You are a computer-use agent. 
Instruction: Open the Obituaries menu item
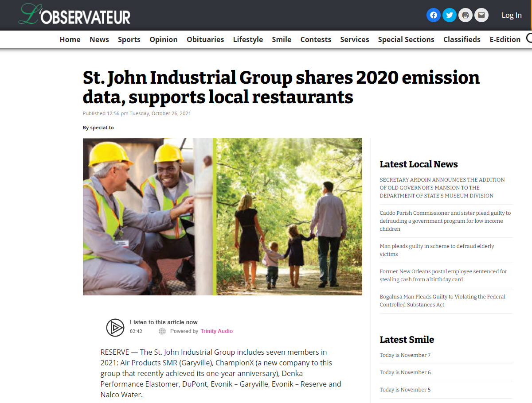205,39
